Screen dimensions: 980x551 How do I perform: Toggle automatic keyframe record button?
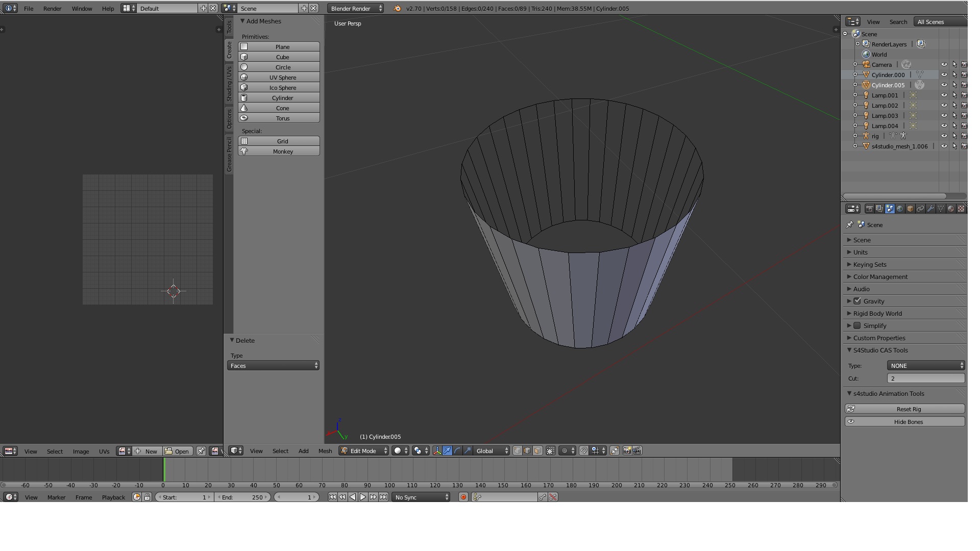click(x=463, y=497)
